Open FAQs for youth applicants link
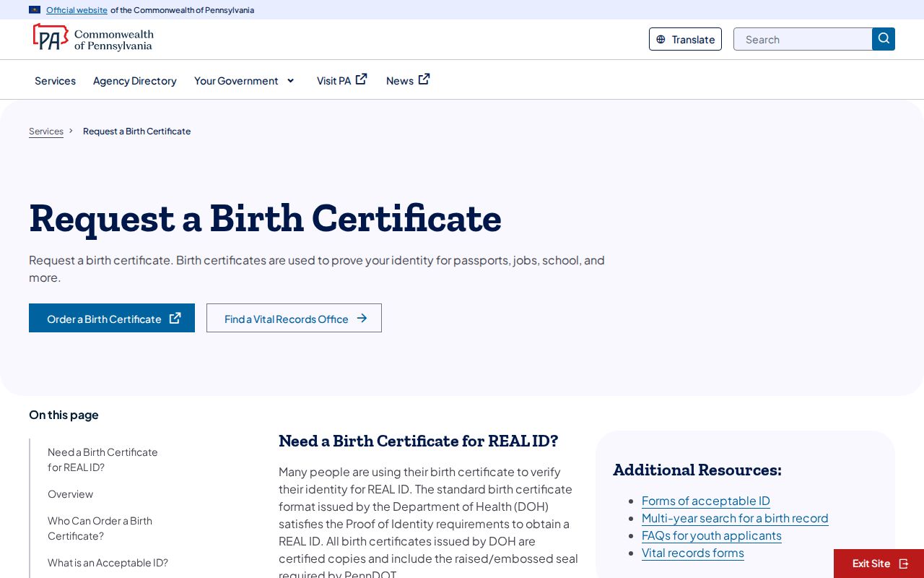The height and width of the screenshot is (578, 924). click(x=712, y=535)
